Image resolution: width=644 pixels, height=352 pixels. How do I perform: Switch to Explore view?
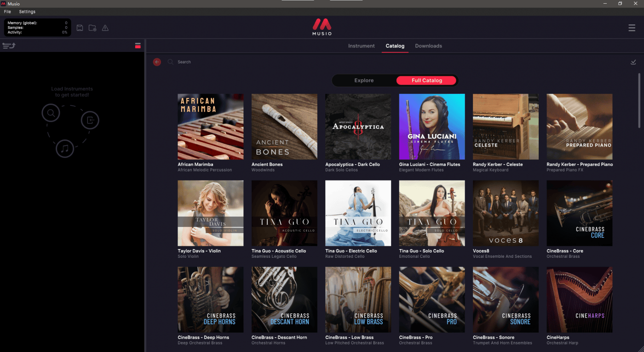pyautogui.click(x=364, y=80)
